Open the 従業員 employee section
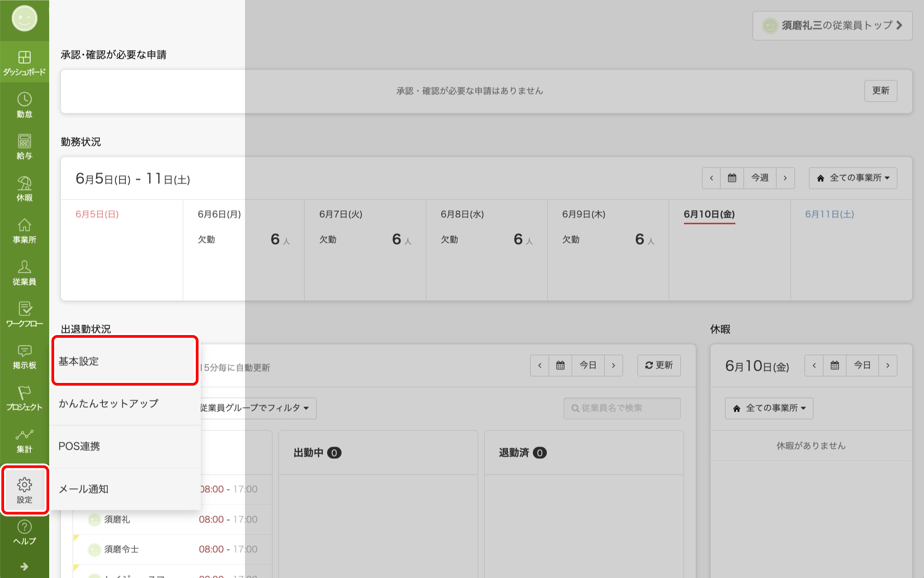The width and height of the screenshot is (924, 578). click(x=24, y=273)
